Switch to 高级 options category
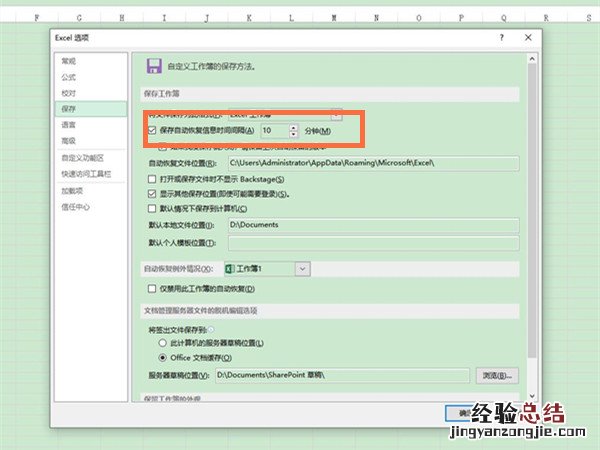The height and width of the screenshot is (450, 600). 69,141
